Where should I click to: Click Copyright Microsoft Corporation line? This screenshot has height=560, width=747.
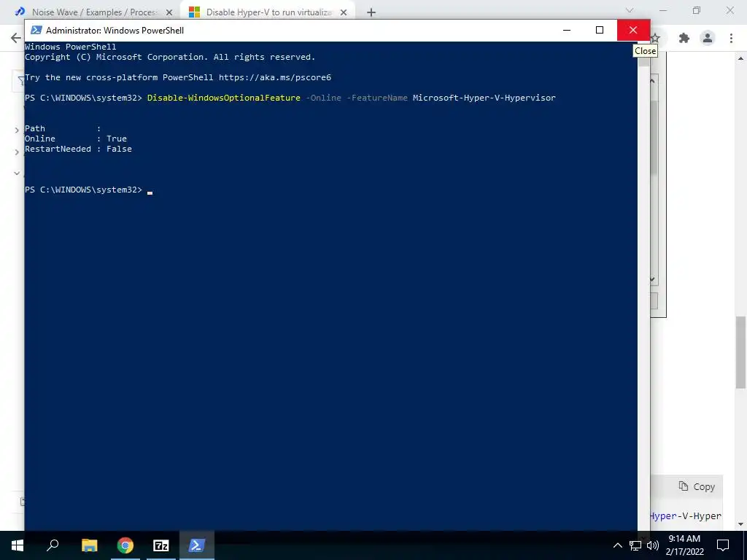[x=170, y=57]
